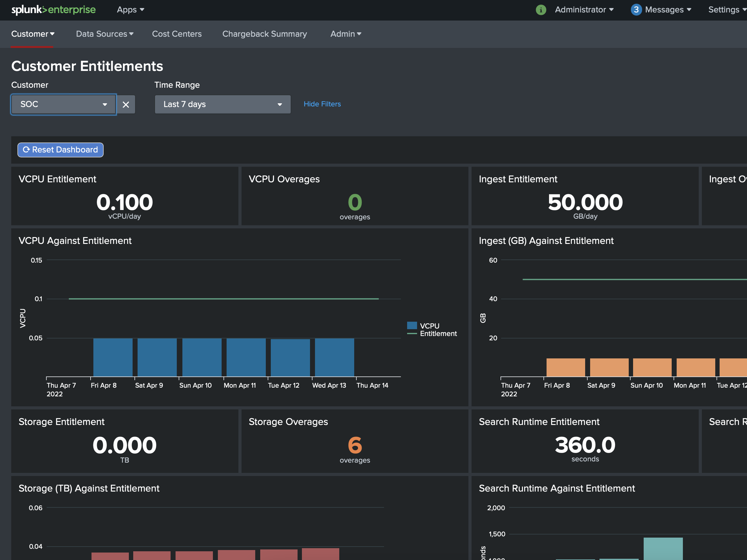Click the Ingest bar for Fri Apr 8
The image size is (747, 560).
pyautogui.click(x=566, y=368)
